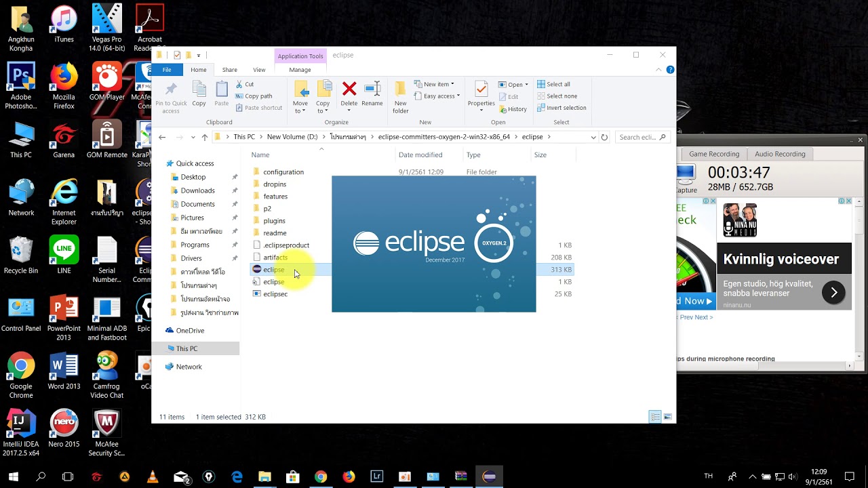Open Explorer help question-mark icon
Viewport: 868px width, 488px height.
pyautogui.click(x=670, y=70)
